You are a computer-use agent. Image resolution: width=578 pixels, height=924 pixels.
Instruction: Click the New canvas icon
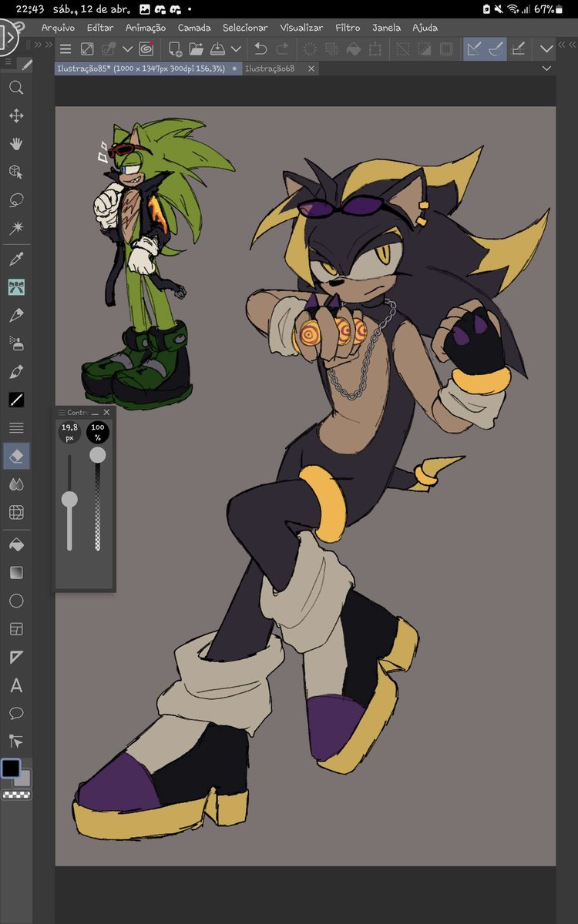click(x=175, y=49)
